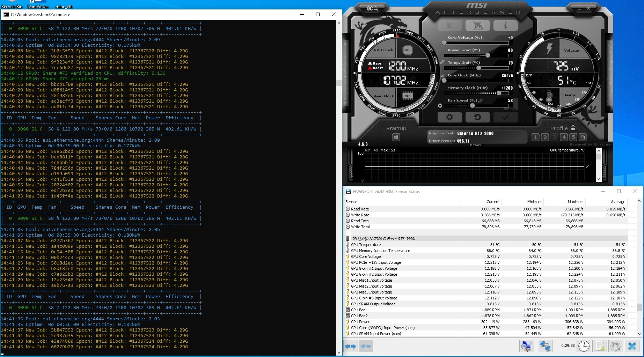Open the fan speed settings gear icon
644x357 pixels.
pos(440,105)
